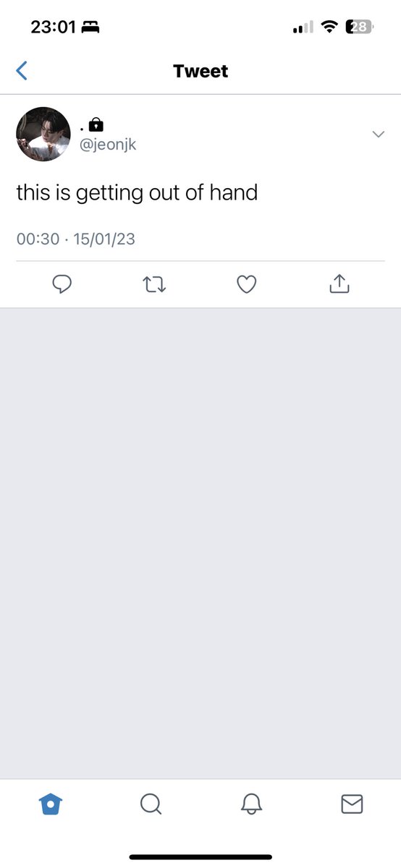Open the Search tab

151,804
